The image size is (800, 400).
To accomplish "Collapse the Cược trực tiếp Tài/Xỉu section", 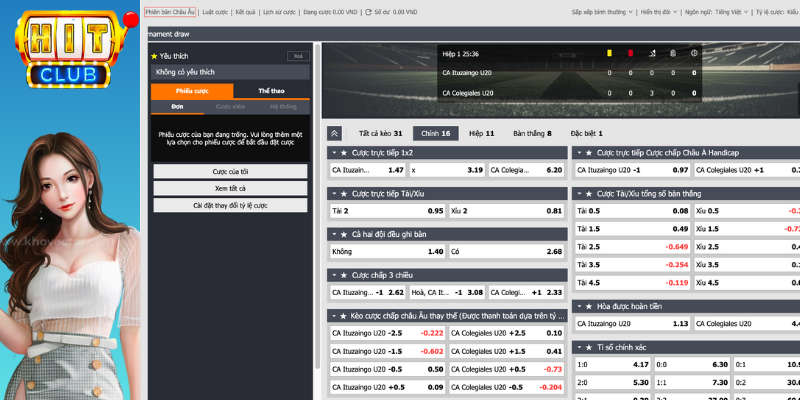I will coord(333,193).
